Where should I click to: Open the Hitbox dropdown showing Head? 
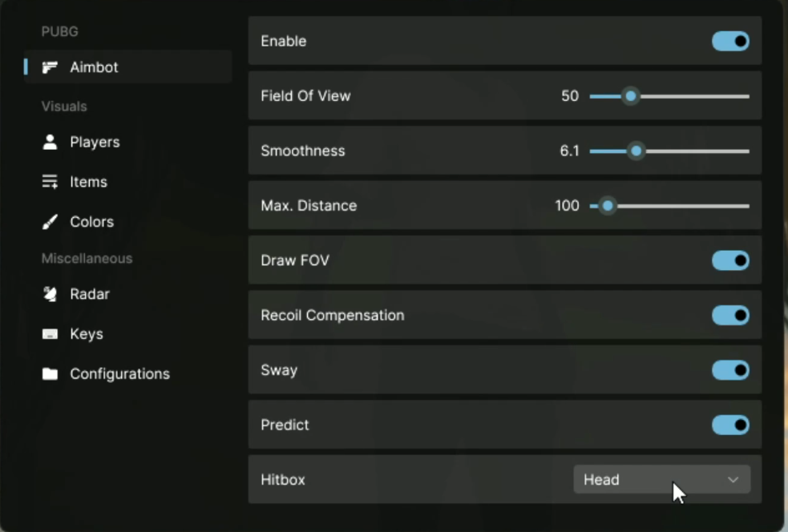[641, 480]
